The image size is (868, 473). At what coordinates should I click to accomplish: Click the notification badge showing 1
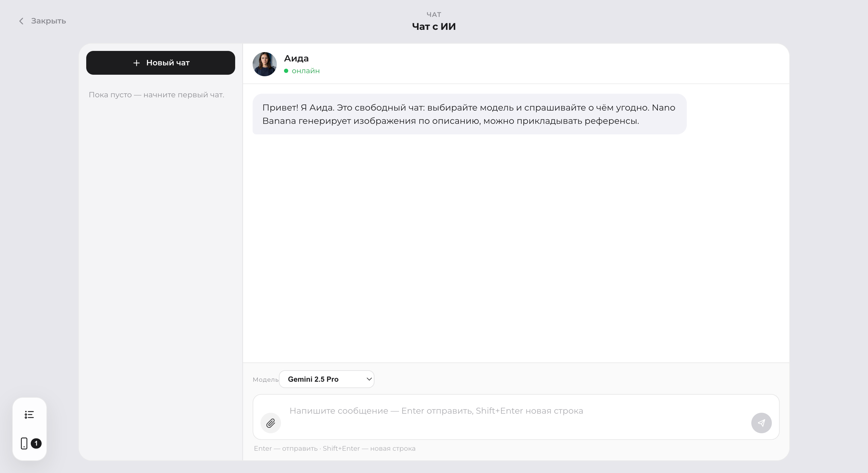point(36,443)
